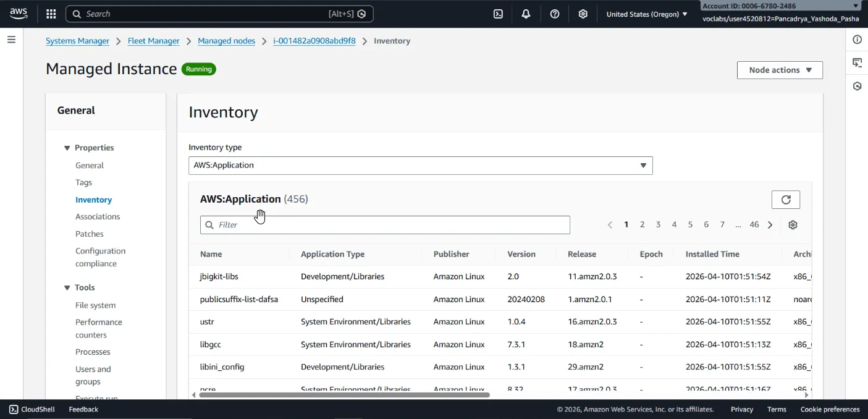The height and width of the screenshot is (419, 868).
Task: Open the Patches page
Action: pos(90,234)
